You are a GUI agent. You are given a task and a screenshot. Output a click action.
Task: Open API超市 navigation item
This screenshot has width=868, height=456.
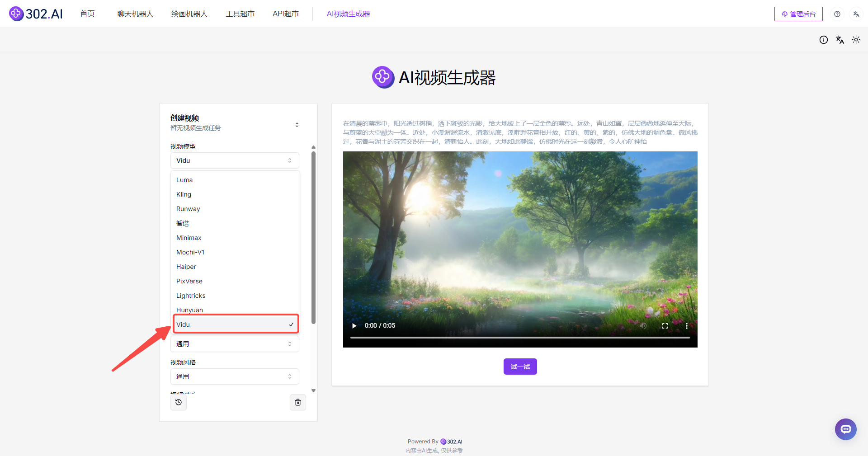[286, 14]
